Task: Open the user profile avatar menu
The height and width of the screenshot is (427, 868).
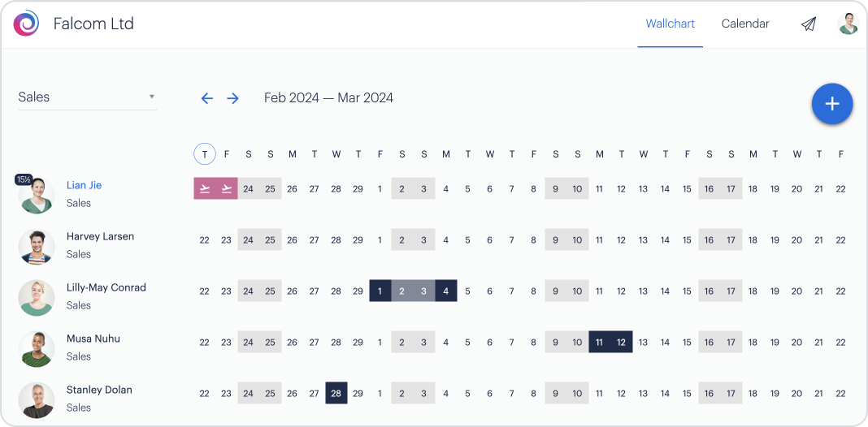Action: click(848, 24)
